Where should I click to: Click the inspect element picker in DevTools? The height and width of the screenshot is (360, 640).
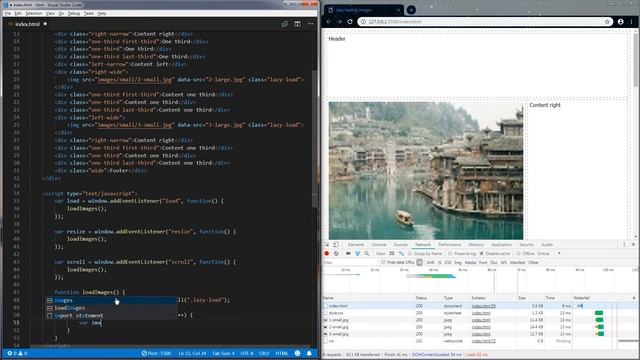(327, 244)
